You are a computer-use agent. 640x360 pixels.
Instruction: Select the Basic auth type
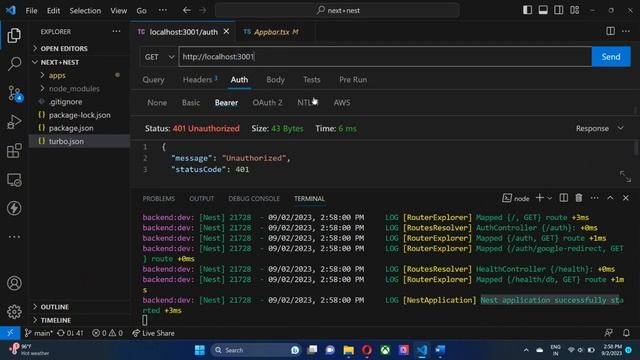[191, 102]
